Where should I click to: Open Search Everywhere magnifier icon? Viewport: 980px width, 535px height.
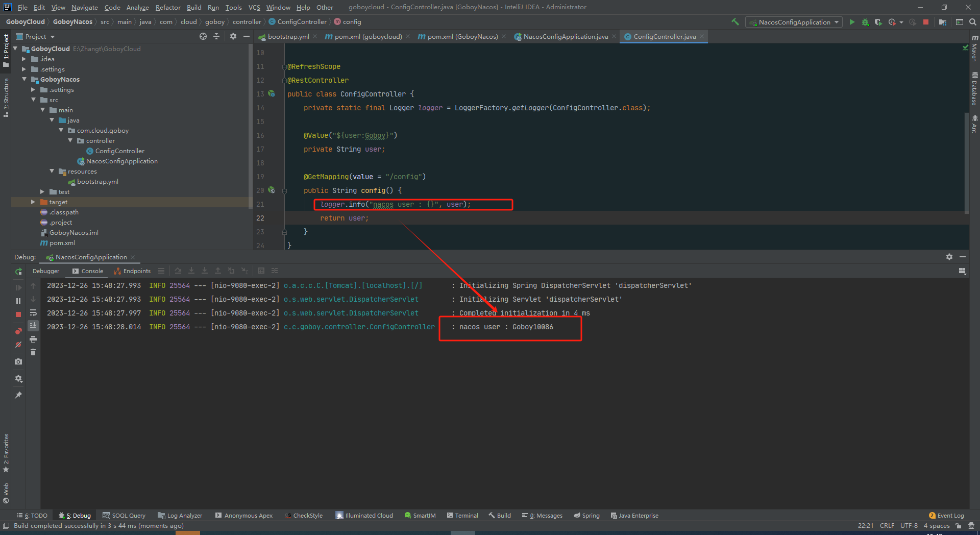coord(973,22)
